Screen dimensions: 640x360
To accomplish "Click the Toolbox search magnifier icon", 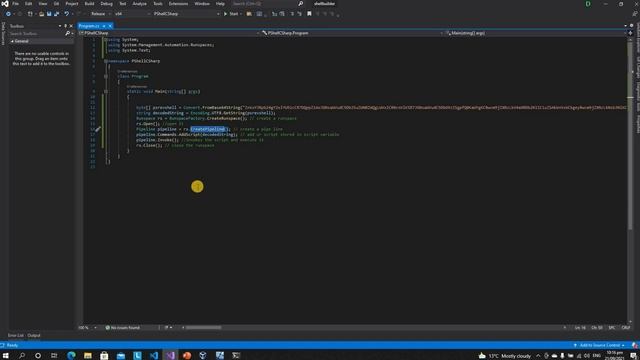I will (x=67, y=33).
